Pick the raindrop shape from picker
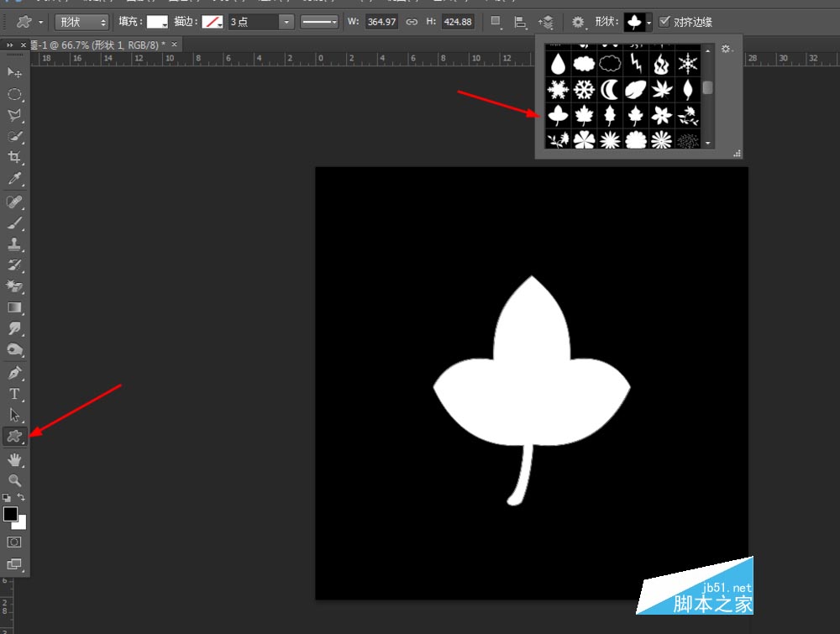The width and height of the screenshot is (840, 634). point(558,65)
